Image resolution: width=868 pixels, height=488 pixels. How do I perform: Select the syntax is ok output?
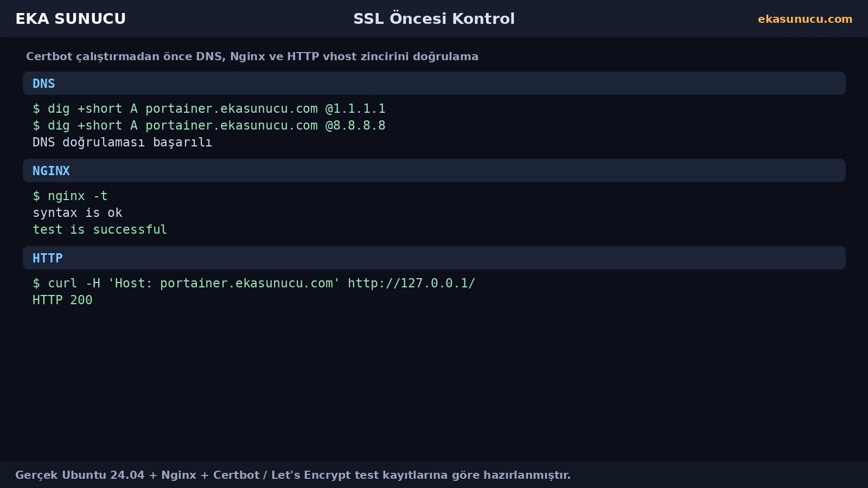[x=78, y=213]
